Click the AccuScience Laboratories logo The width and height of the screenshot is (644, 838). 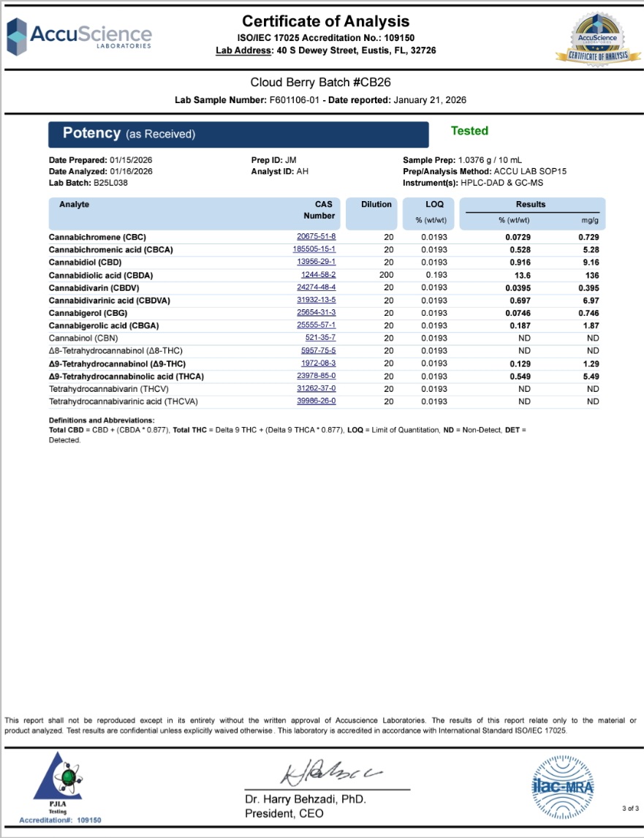coord(79,37)
